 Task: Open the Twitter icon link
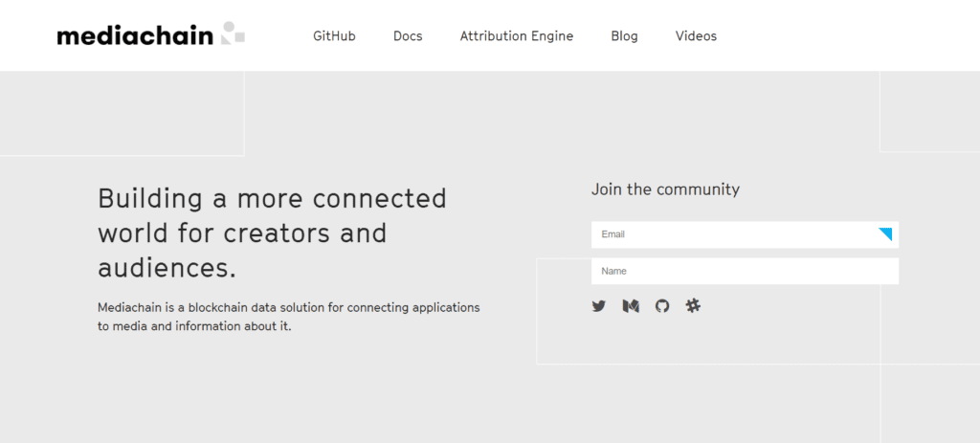[x=599, y=306]
